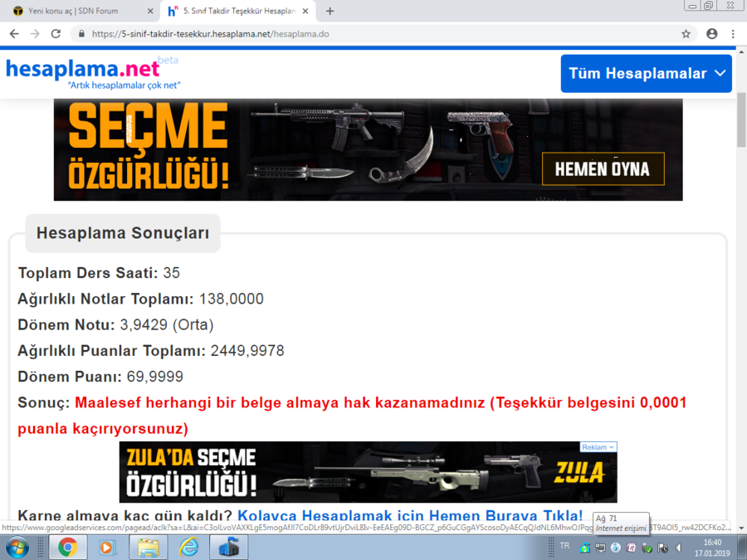The width and height of the screenshot is (747, 560).
Task: Open the hesaplama.net logo homepage
Action: [x=92, y=73]
